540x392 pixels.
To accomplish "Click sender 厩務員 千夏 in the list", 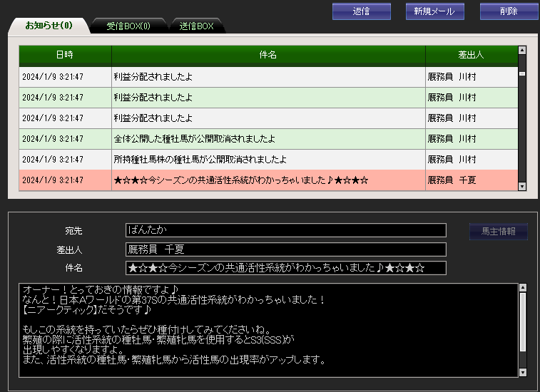I will [452, 180].
